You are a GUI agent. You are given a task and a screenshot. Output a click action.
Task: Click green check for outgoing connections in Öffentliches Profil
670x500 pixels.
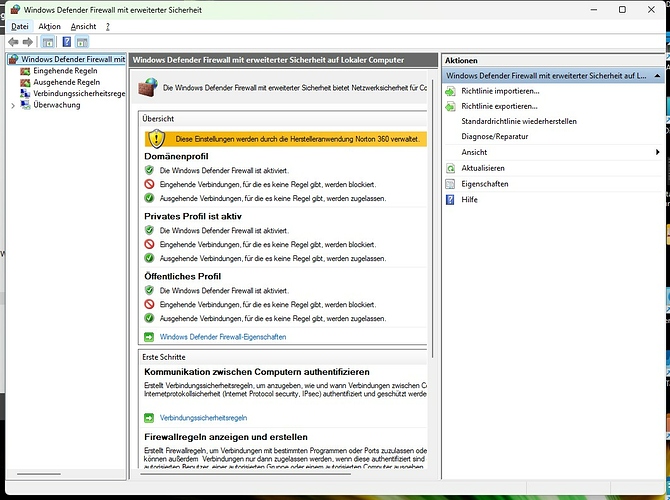[x=149, y=318]
